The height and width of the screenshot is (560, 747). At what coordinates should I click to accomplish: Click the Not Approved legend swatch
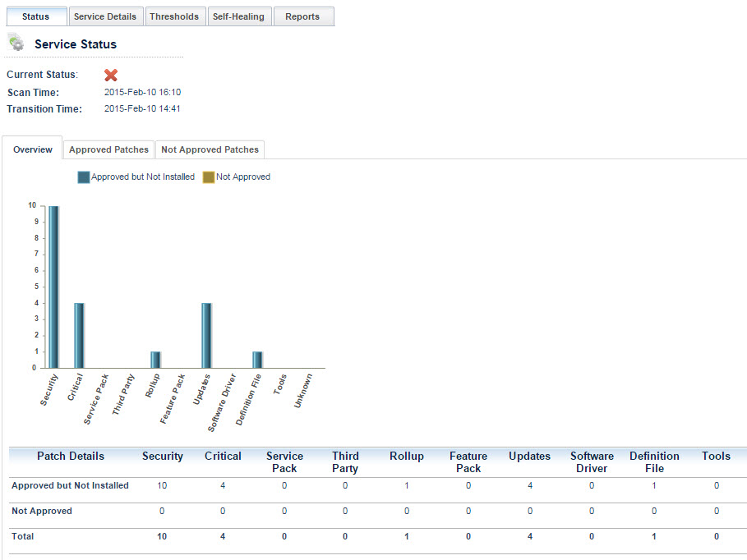(209, 177)
